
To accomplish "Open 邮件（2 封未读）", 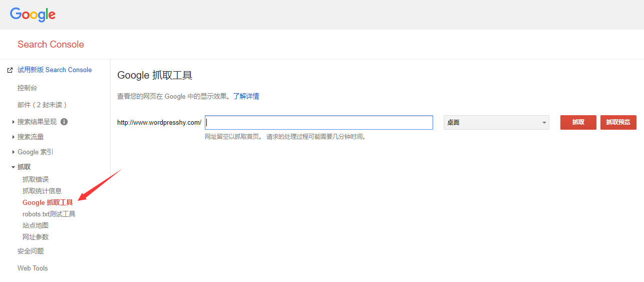I will (42, 105).
